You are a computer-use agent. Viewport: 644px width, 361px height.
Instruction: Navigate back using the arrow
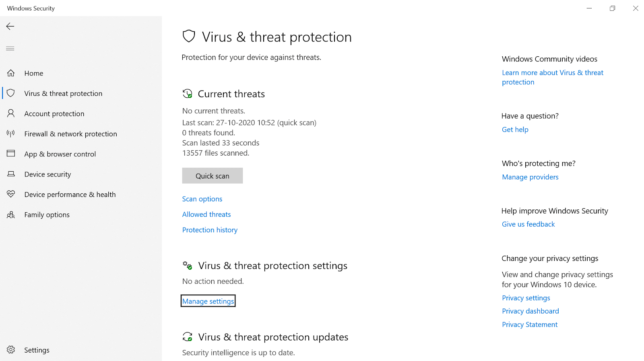coord(10,26)
